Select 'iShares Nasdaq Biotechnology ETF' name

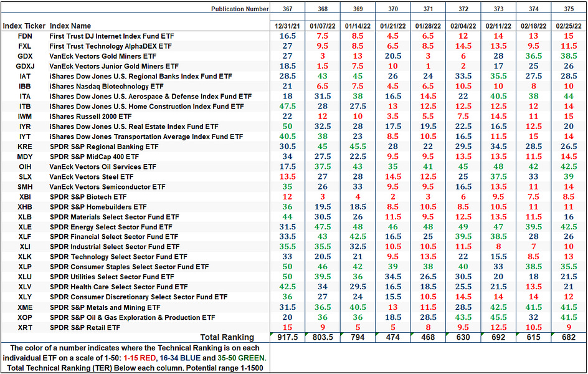pyautogui.click(x=107, y=86)
